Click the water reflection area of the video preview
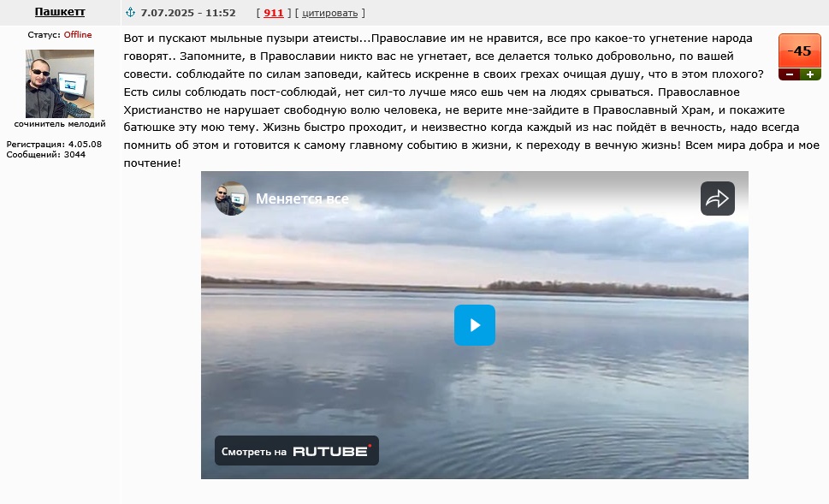Viewport: 829px width, 504px height. tap(474, 391)
